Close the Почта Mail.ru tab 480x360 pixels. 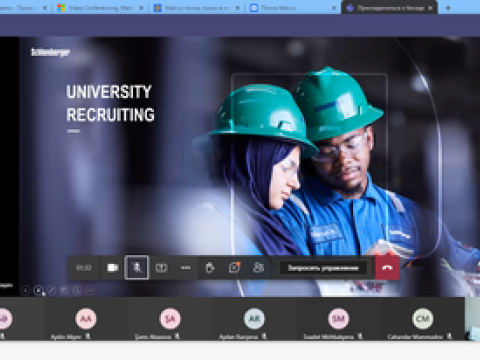[x=334, y=8]
